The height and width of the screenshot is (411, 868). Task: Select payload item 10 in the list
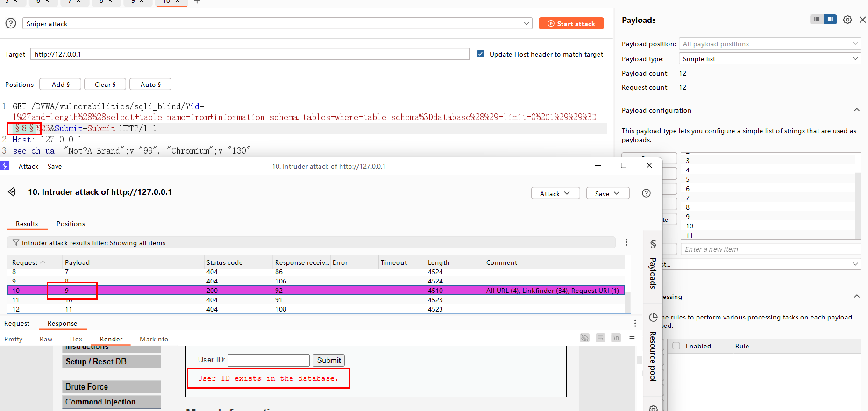[x=768, y=226]
